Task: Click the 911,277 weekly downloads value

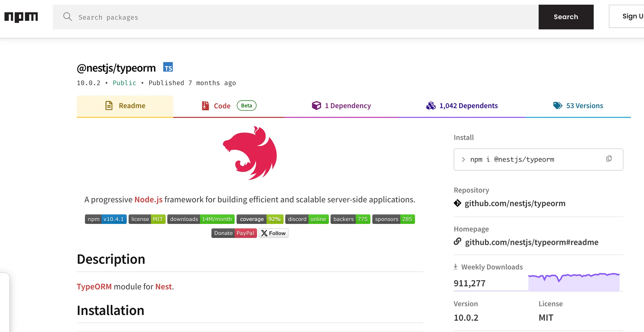Action: 469,283
